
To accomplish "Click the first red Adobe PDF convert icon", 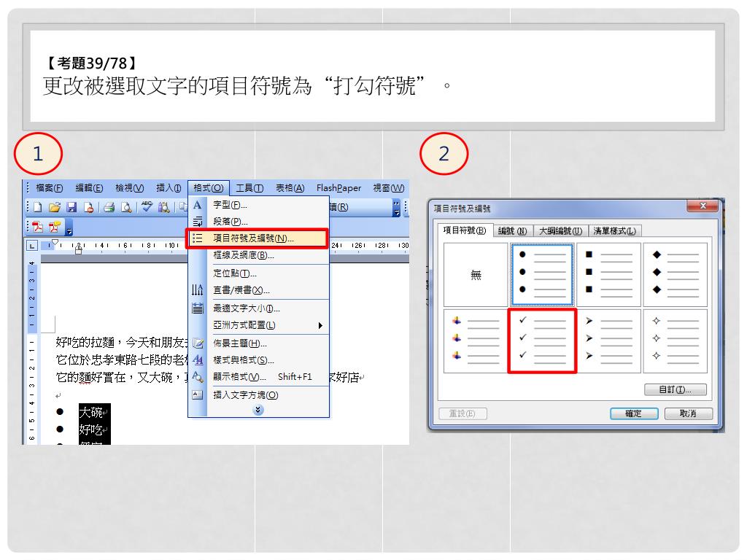I will click(38, 227).
